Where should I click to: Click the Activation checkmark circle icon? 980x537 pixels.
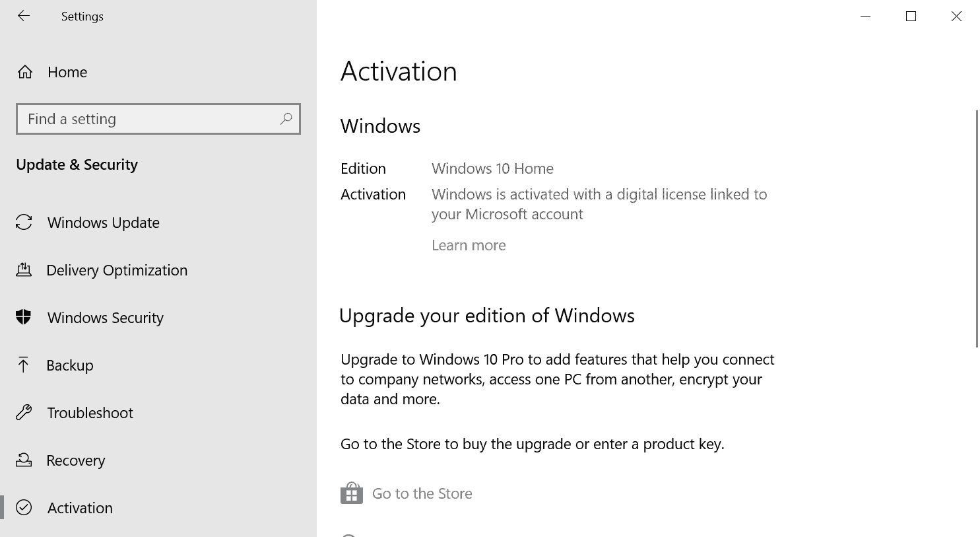tap(24, 508)
